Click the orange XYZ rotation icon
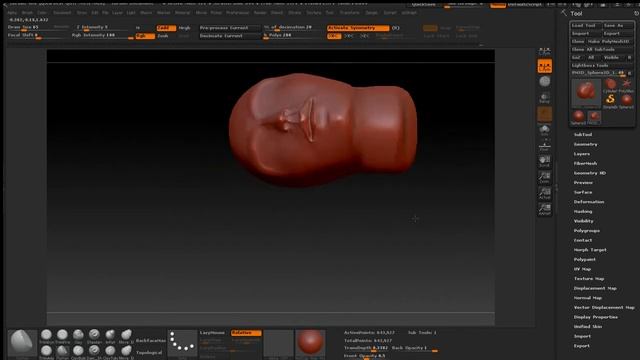The height and width of the screenshot is (360, 640). (544, 66)
